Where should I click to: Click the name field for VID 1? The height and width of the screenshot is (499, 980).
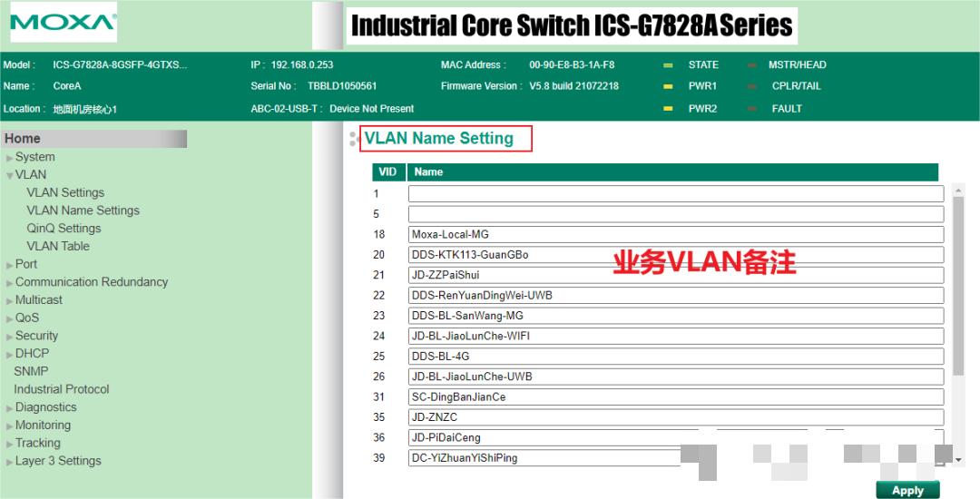coord(676,193)
